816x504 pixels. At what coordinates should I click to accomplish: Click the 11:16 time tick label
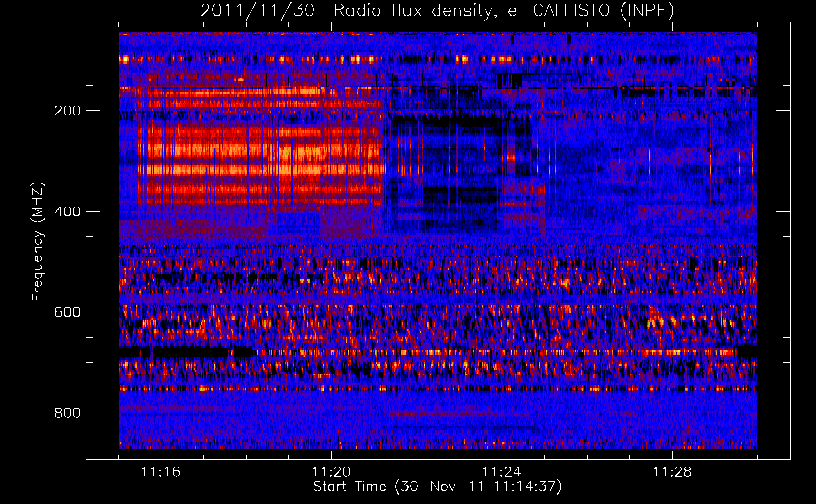[161, 472]
